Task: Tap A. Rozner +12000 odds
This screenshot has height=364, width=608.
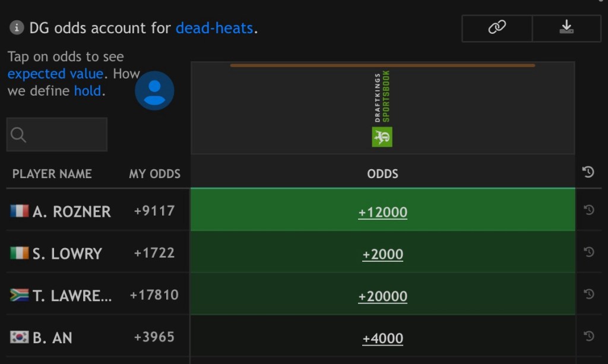Action: coord(382,213)
